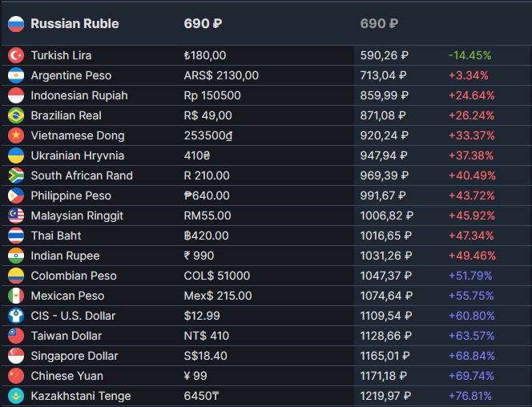Click the Singapore flag icon

coord(16,356)
